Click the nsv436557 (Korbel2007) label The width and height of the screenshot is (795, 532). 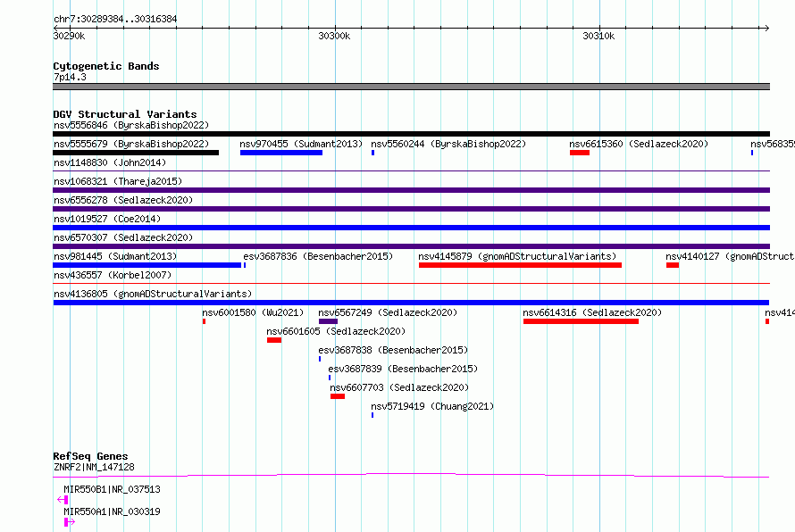click(x=113, y=275)
